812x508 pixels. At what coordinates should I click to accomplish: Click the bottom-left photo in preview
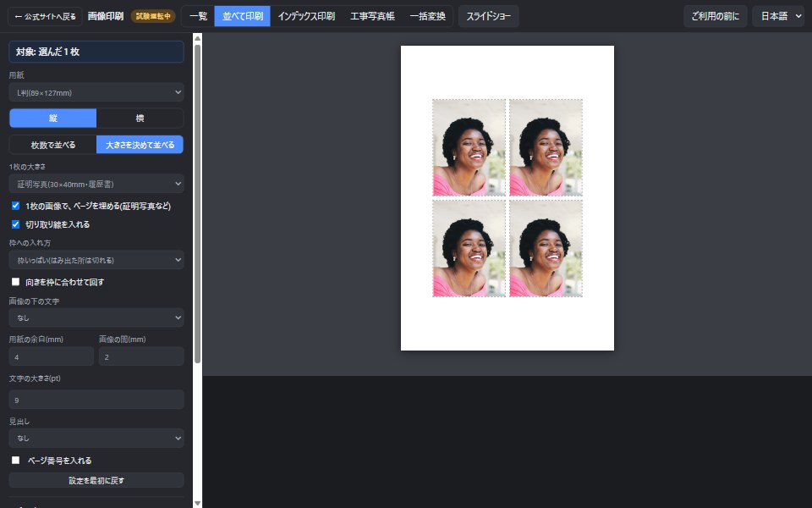pyautogui.click(x=469, y=249)
